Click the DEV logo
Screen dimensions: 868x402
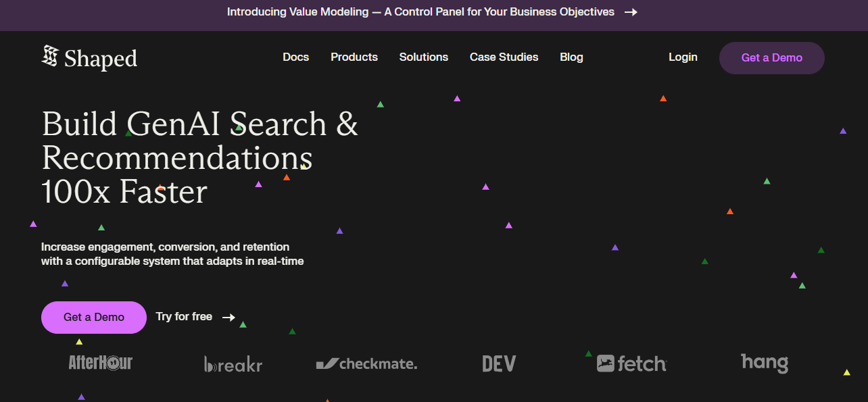[x=499, y=363]
